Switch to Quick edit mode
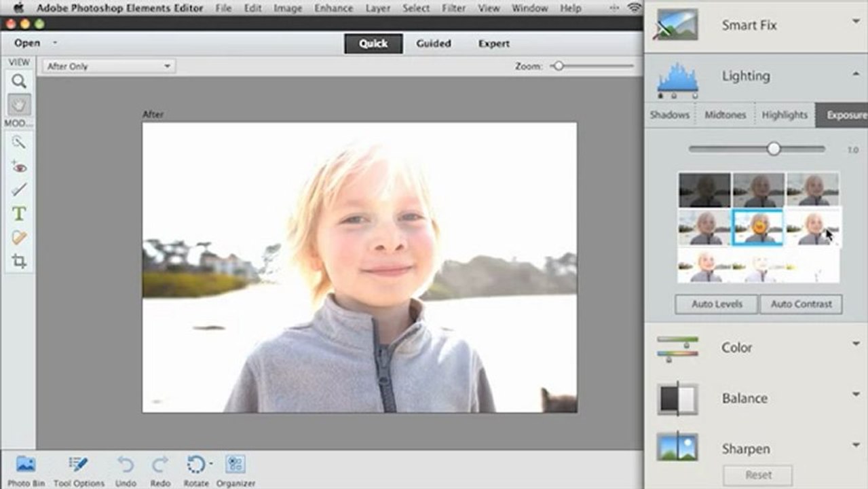The height and width of the screenshot is (489, 868). (373, 43)
